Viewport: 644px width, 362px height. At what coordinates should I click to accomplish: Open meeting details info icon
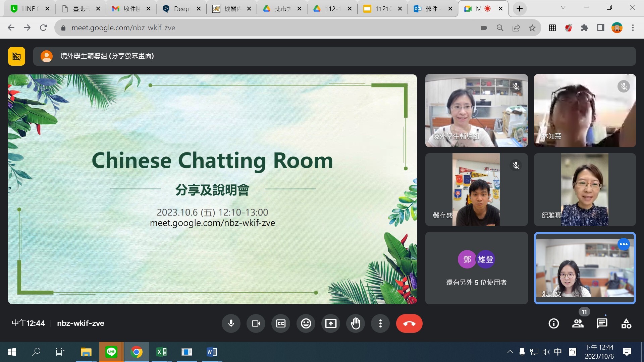[x=554, y=323]
